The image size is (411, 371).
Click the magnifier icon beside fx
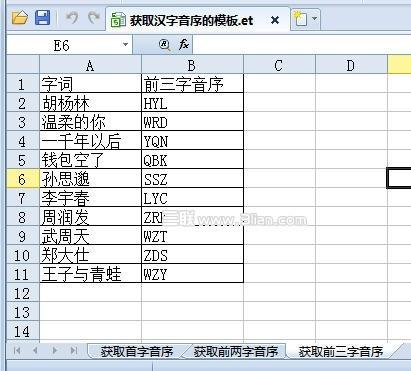tap(164, 45)
